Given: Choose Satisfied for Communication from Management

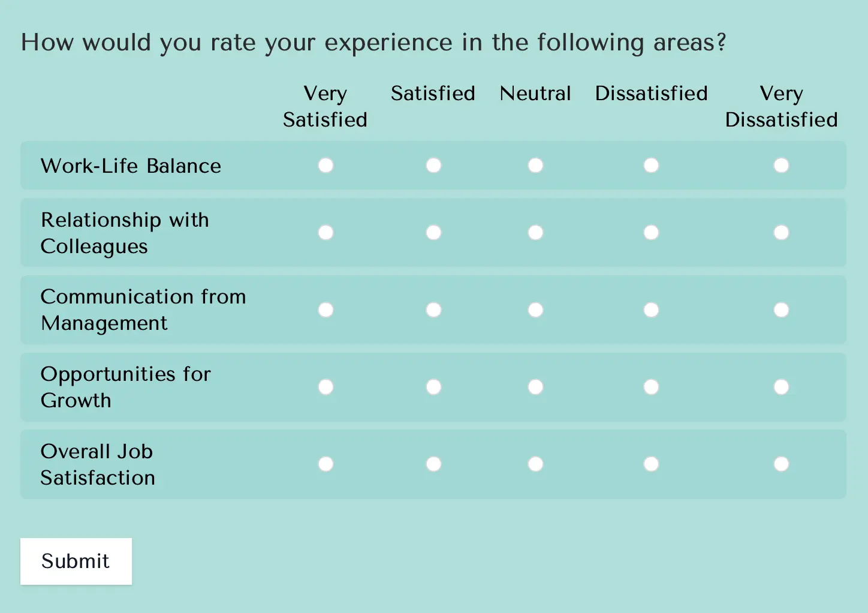Looking at the screenshot, I should (433, 310).
